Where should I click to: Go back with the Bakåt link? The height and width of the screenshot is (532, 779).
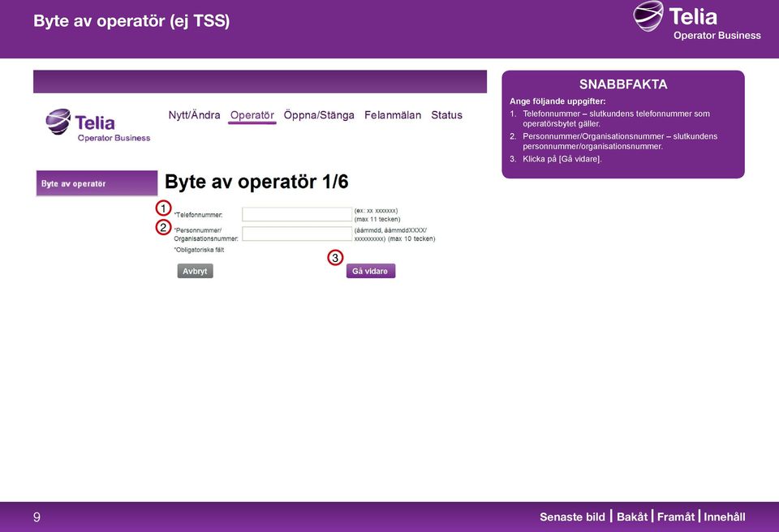coord(632,517)
